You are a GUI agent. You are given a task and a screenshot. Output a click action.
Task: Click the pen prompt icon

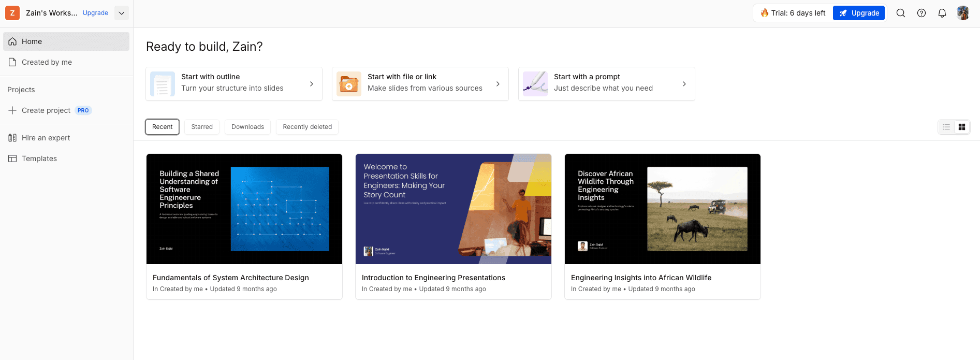coord(535,84)
